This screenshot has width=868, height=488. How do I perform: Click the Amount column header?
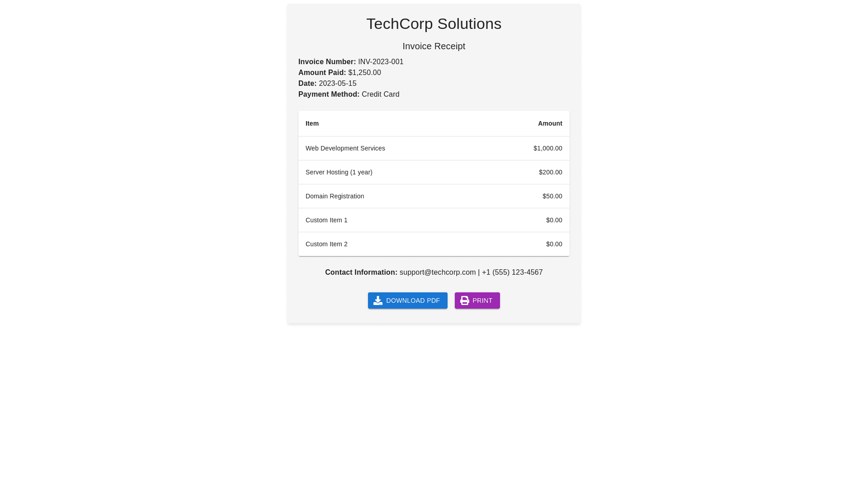pos(550,123)
